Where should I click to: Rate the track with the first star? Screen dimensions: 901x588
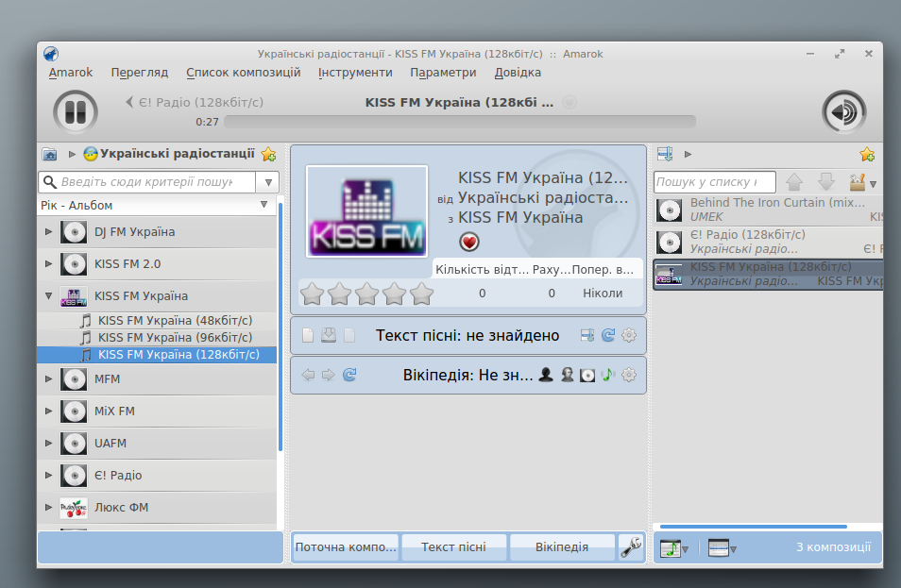pyautogui.click(x=312, y=294)
